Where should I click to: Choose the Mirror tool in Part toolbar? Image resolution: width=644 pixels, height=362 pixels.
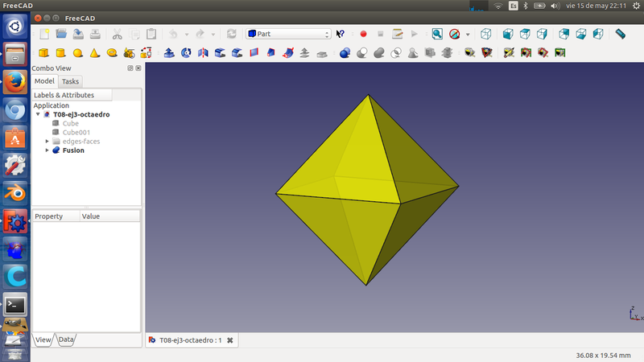203,53
